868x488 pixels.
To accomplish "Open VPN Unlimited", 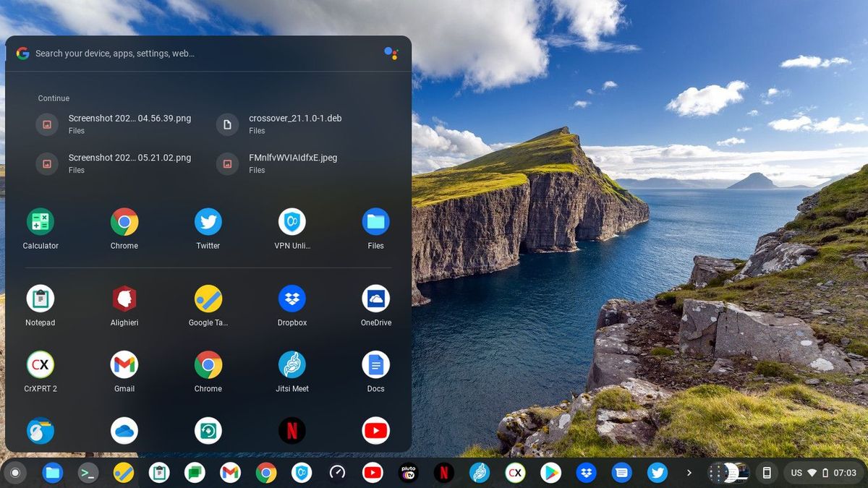I will (292, 228).
